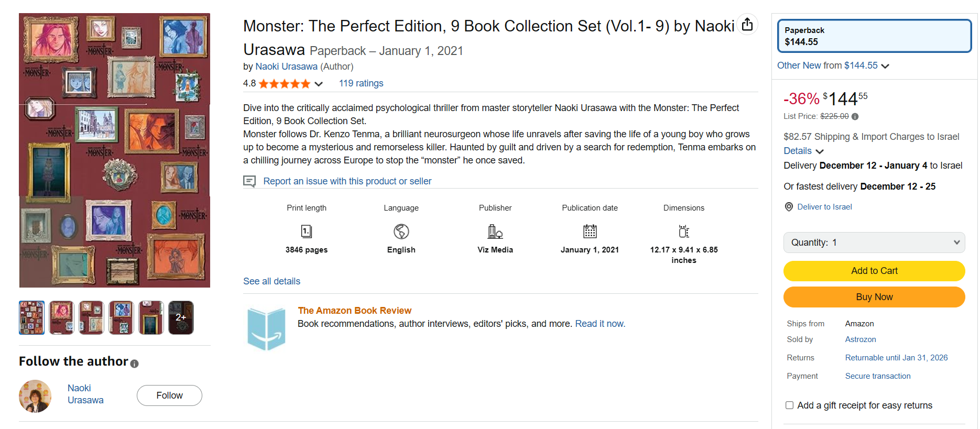Expand the star rating breakdown chevron
Viewport: 980px width, 429px height.
[319, 84]
